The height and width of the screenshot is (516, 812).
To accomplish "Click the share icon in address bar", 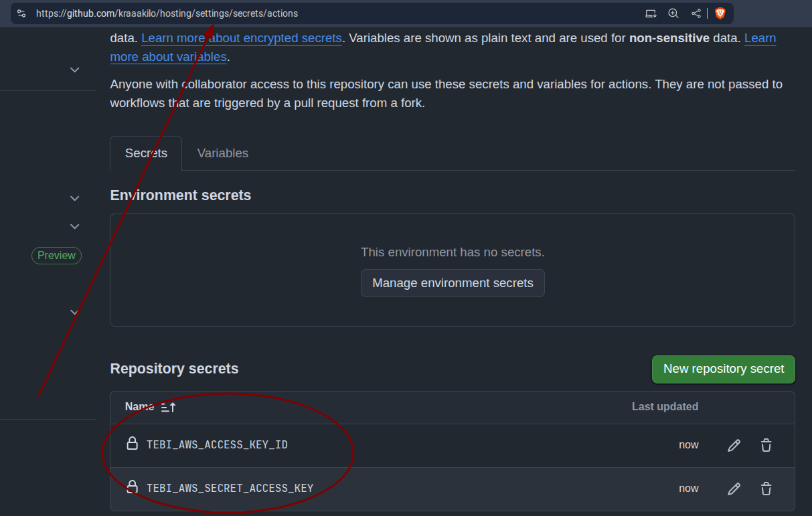I will tap(696, 13).
